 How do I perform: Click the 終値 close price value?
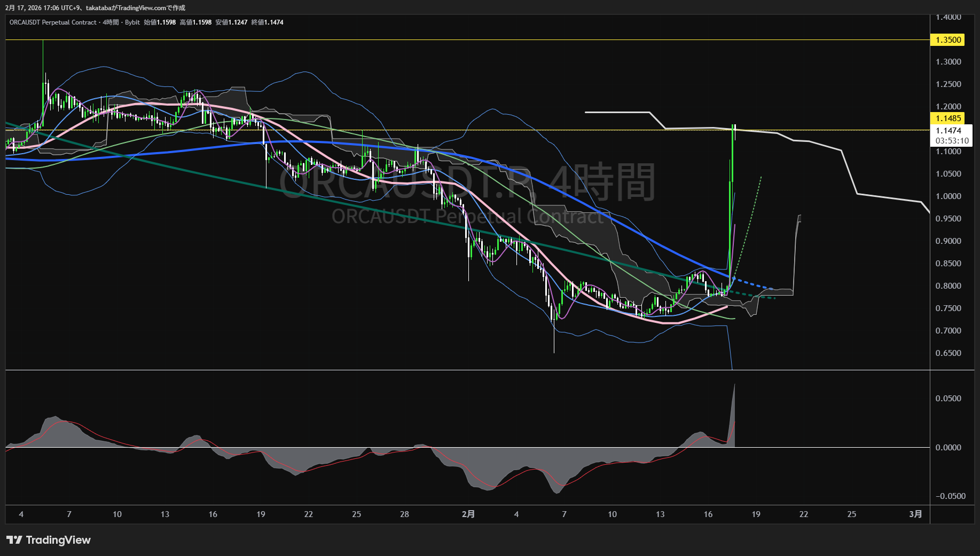pos(273,22)
